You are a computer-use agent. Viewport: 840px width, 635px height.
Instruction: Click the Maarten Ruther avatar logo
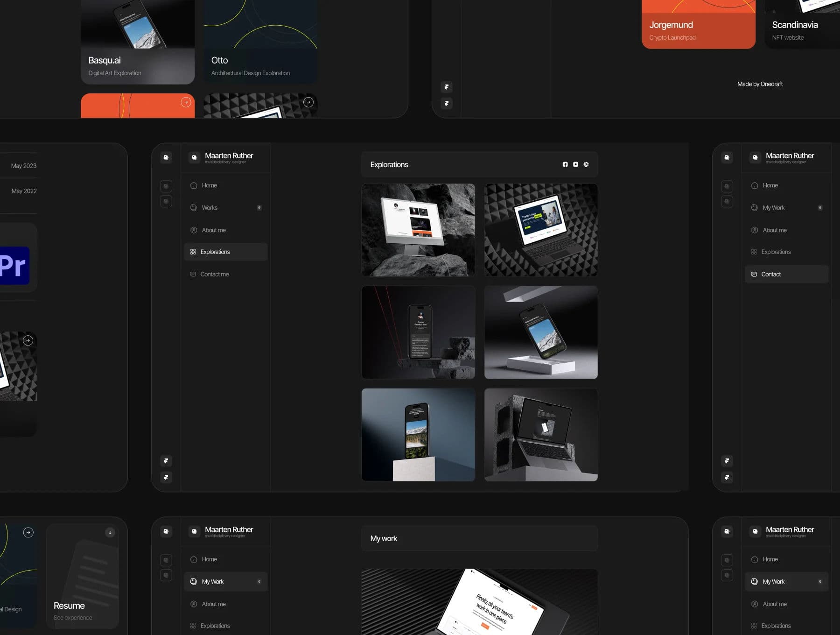[x=194, y=157]
